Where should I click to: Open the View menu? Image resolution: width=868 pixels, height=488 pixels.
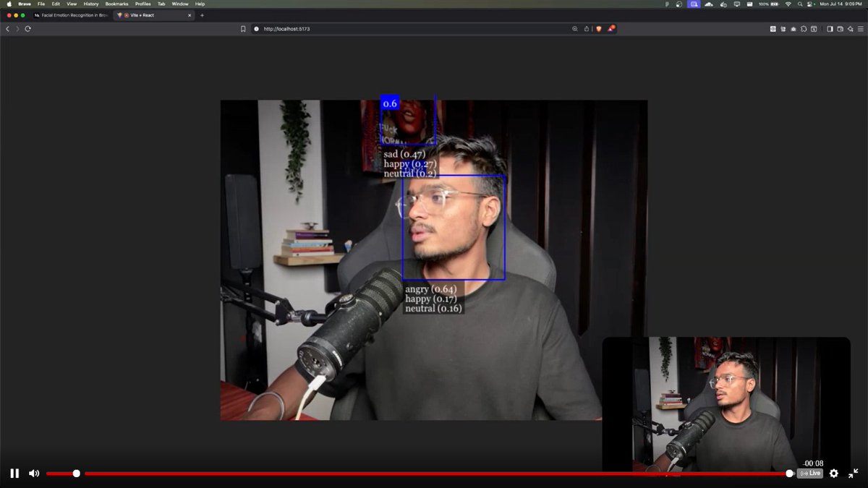(72, 4)
